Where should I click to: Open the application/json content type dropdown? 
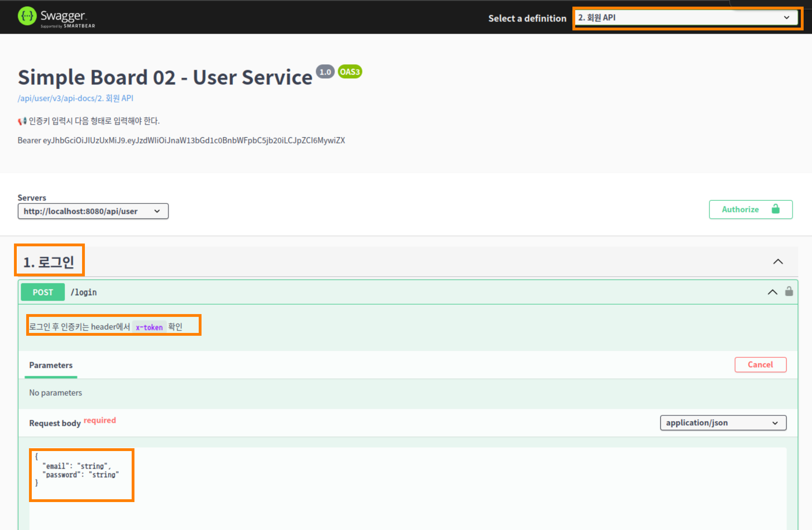click(x=723, y=423)
